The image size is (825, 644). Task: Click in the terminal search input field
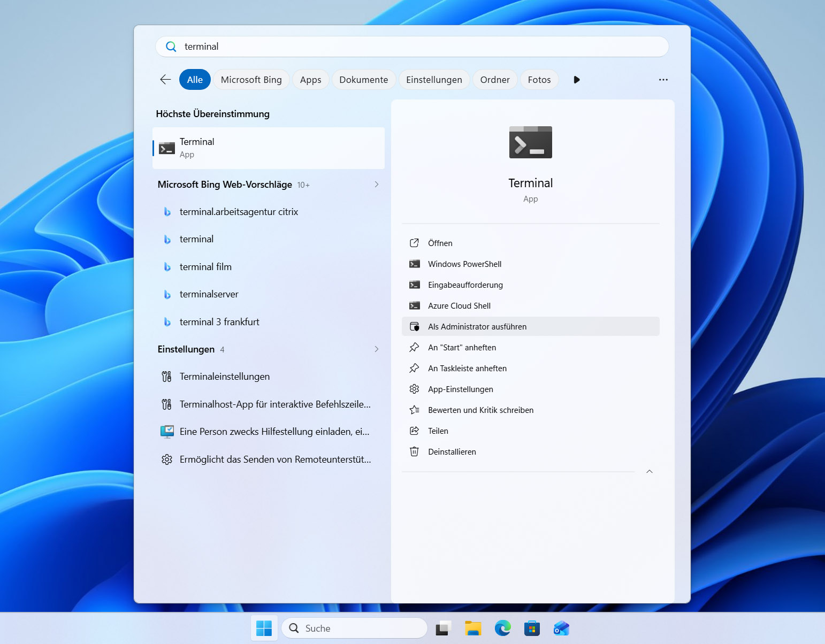click(412, 47)
